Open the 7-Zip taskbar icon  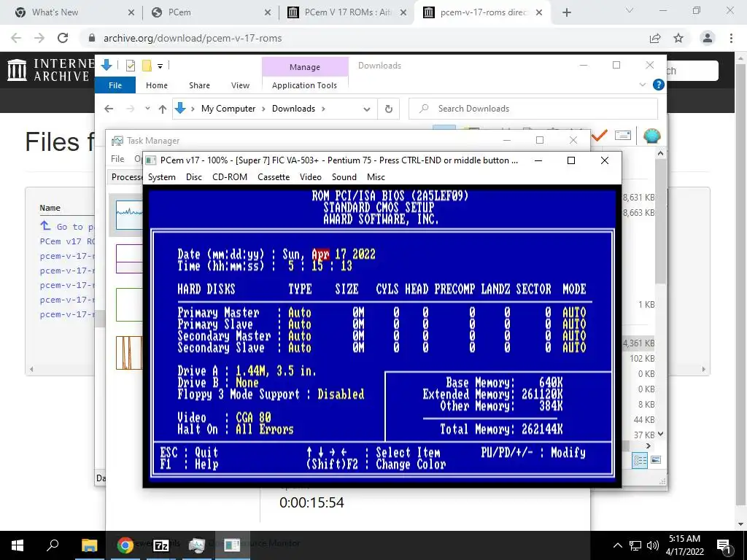click(161, 545)
